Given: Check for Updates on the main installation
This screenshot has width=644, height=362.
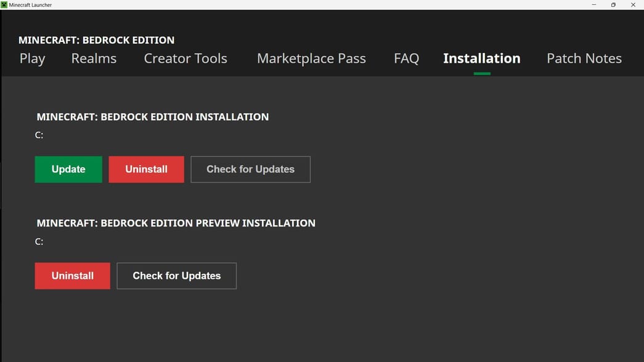Looking at the screenshot, I should [x=250, y=169].
